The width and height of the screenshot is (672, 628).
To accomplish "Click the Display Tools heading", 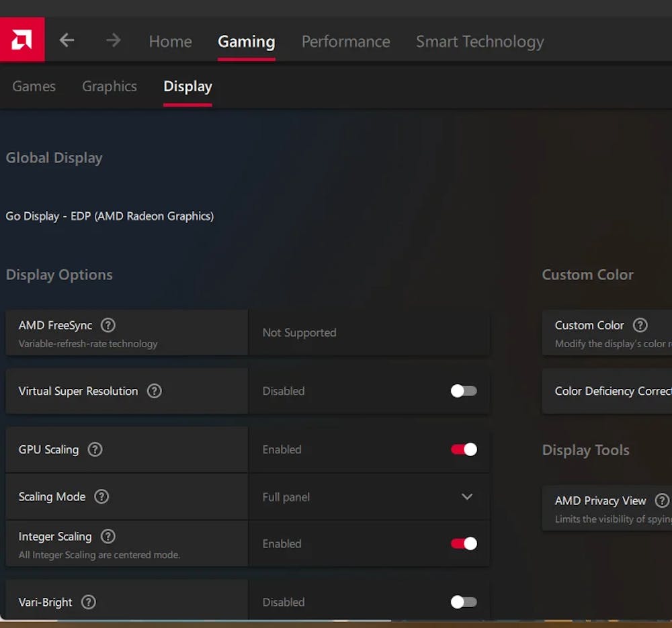I will tap(585, 450).
